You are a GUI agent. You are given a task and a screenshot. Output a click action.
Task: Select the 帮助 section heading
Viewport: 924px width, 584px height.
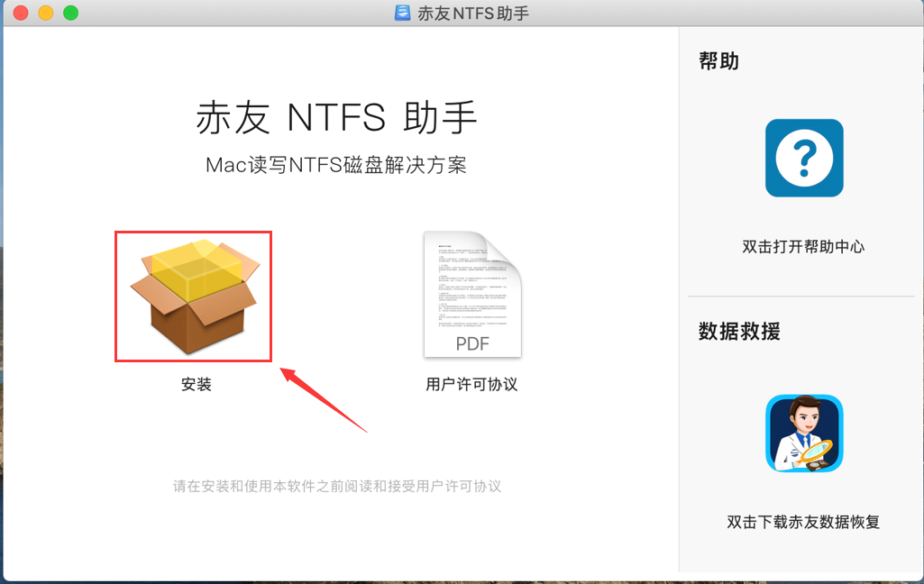coord(718,61)
